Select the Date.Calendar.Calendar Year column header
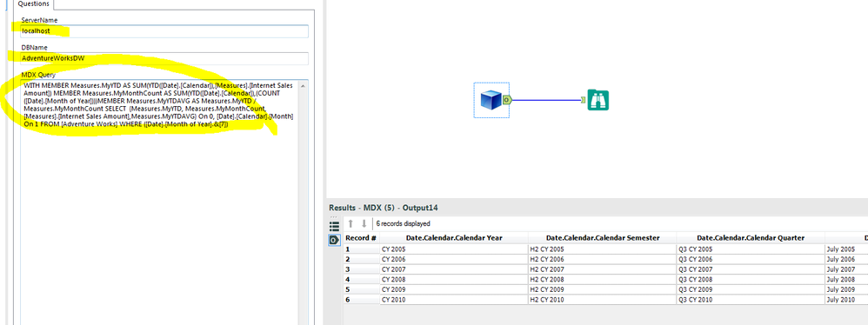 click(x=454, y=238)
